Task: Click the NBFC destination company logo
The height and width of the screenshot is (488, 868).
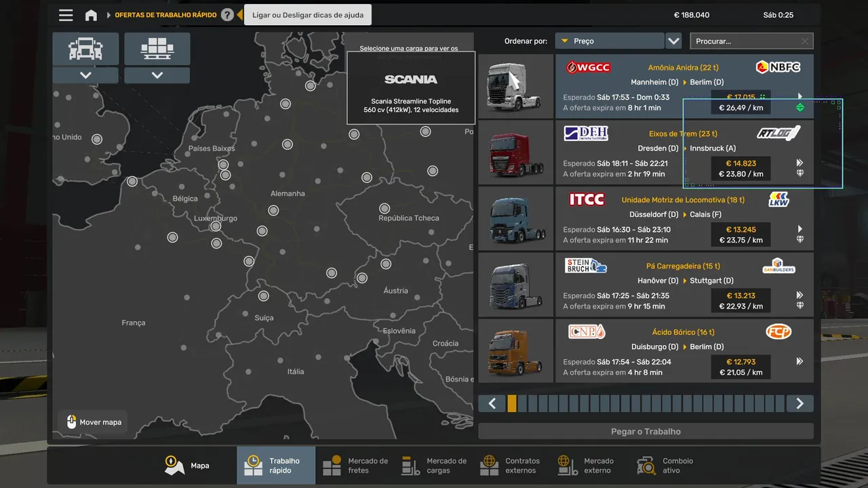Action: 778,67
